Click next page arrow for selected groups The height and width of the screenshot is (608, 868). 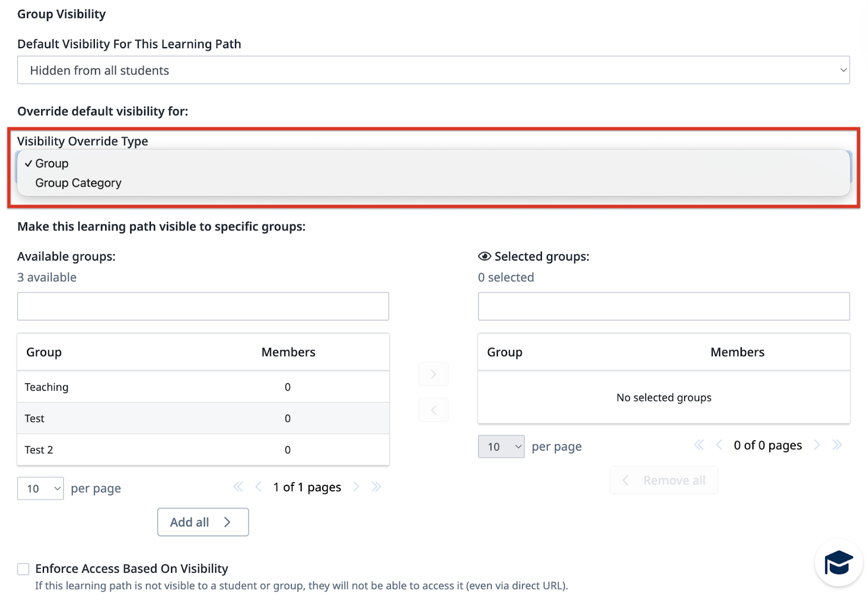click(817, 445)
